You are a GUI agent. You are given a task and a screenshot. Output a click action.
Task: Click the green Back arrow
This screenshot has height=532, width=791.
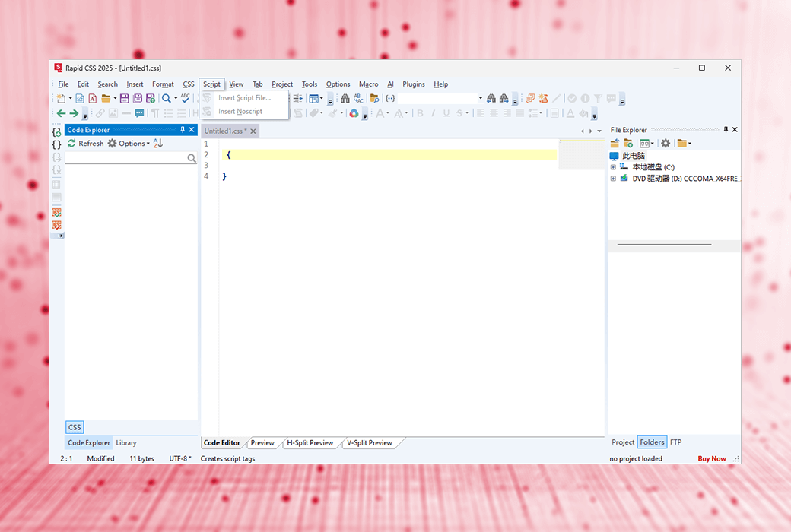point(61,113)
